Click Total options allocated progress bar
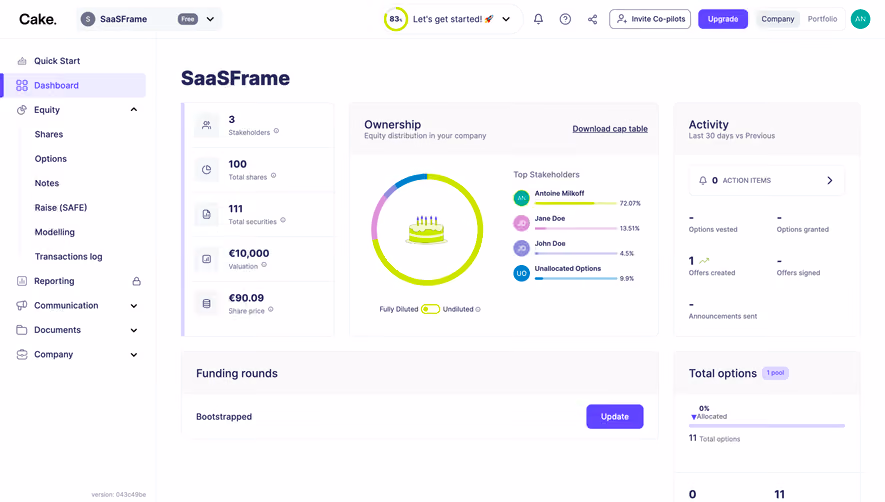Screen dimensions: 885x502 [767, 426]
